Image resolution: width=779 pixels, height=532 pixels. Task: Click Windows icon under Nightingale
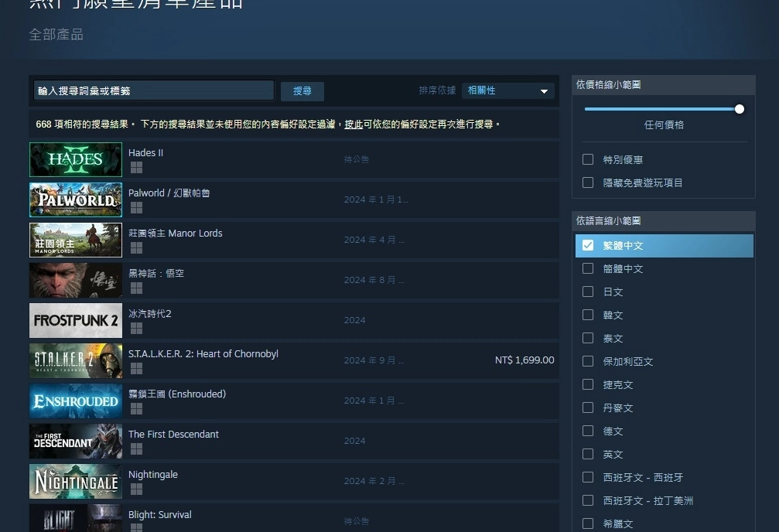136,489
